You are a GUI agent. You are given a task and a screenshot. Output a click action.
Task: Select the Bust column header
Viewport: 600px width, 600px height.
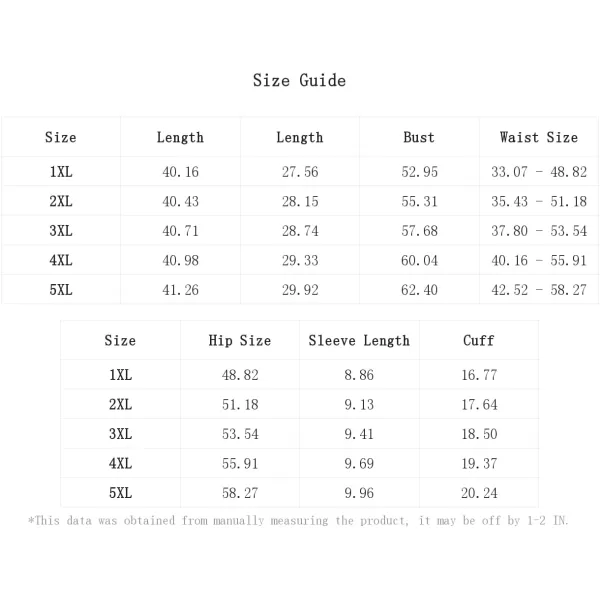pos(419,137)
